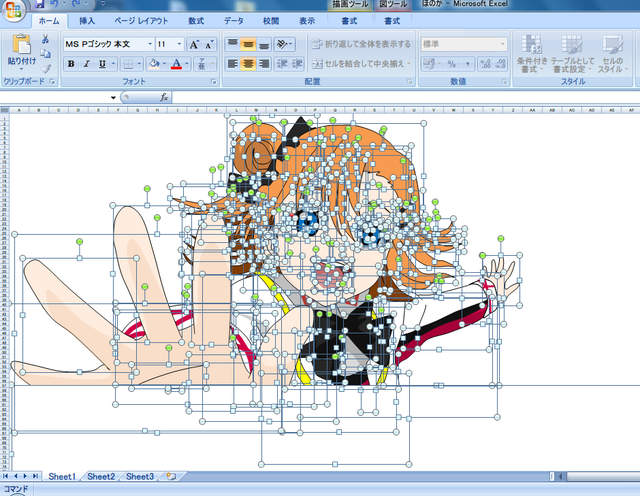This screenshot has width=640, height=496.
Task: Open the Sheet2 worksheet tab
Action: coord(100,477)
